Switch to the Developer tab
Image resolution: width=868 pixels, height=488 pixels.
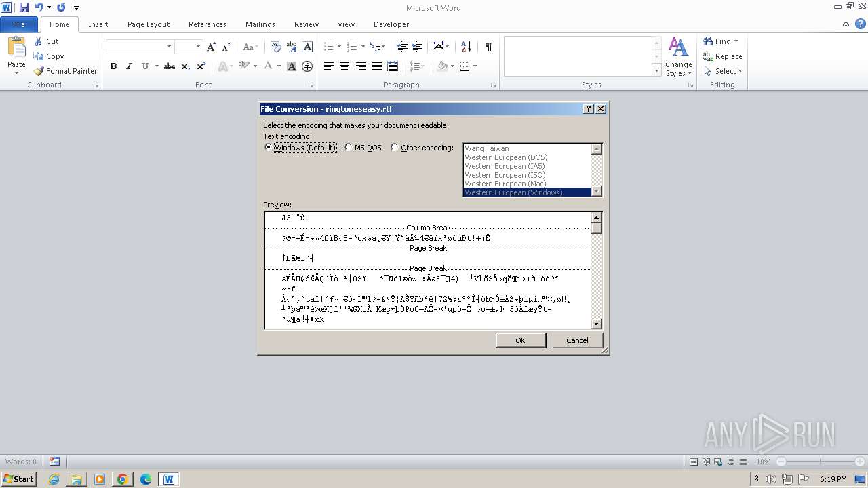[x=391, y=24]
